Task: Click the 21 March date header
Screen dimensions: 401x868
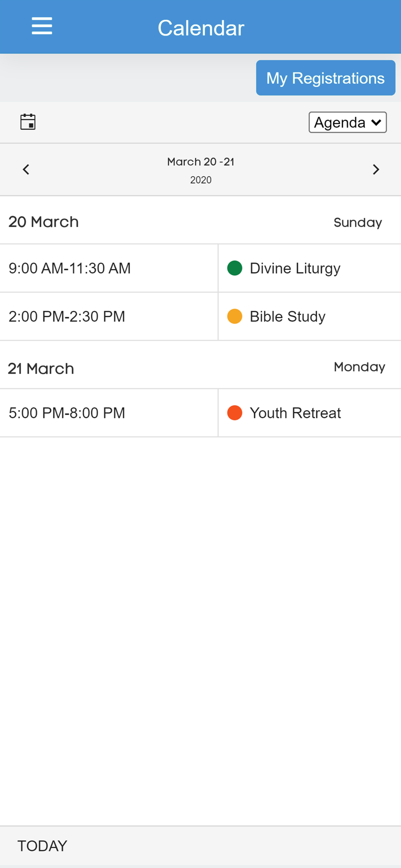Action: tap(41, 368)
